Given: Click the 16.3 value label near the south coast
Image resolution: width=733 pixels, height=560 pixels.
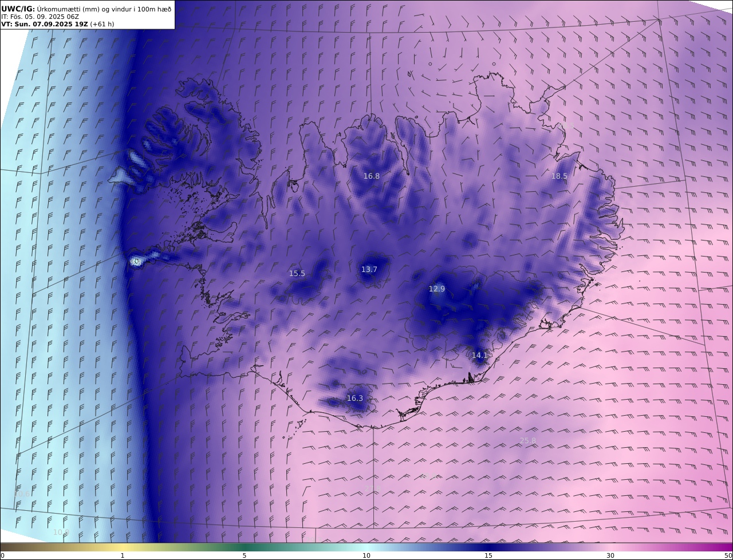Looking at the screenshot, I should click(355, 399).
